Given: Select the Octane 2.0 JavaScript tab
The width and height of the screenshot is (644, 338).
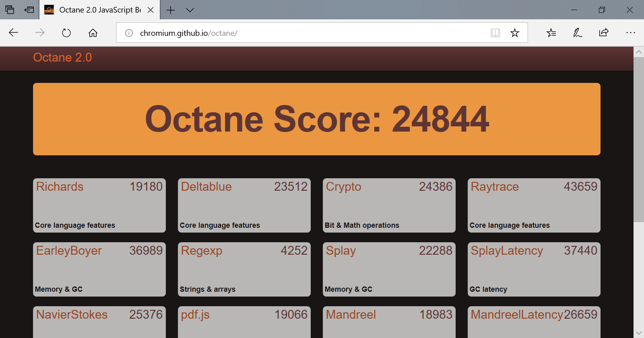Looking at the screenshot, I should pyautogui.click(x=99, y=10).
